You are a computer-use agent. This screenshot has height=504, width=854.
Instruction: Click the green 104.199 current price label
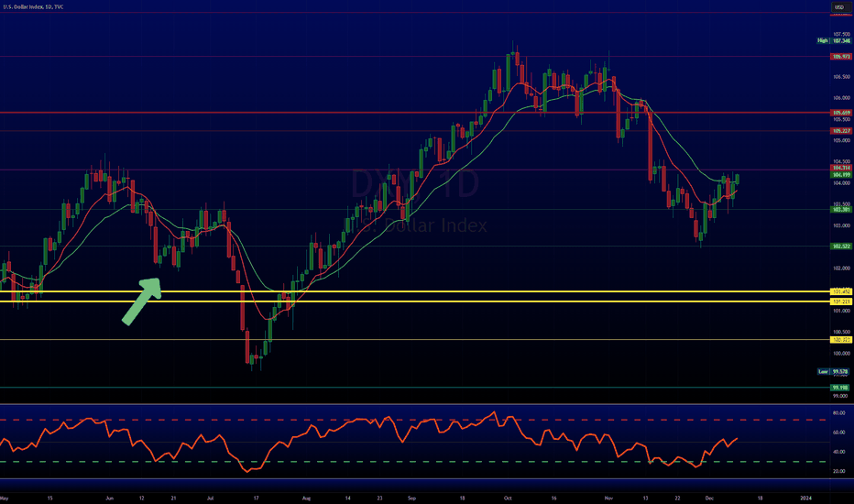coord(841,175)
